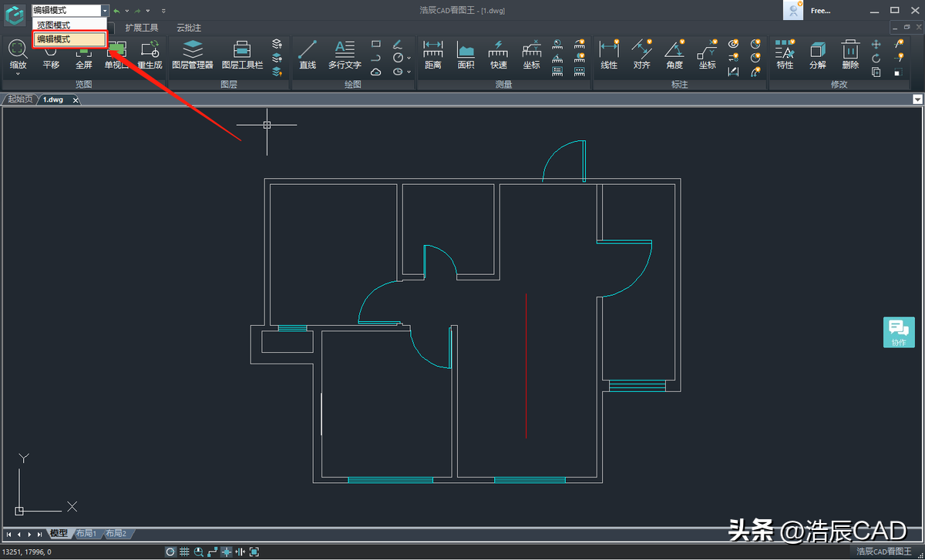The height and width of the screenshot is (560, 925).
Task: Select the Area (面积) measurement tool
Action: (466, 55)
